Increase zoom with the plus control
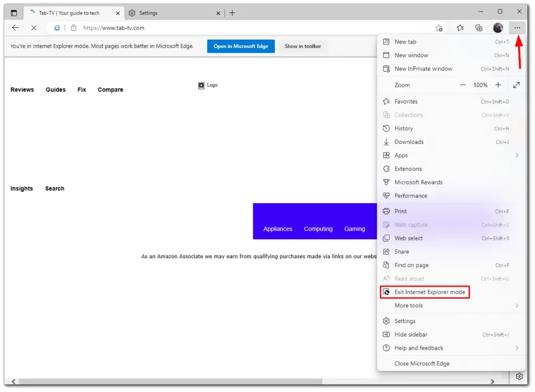 pos(498,85)
